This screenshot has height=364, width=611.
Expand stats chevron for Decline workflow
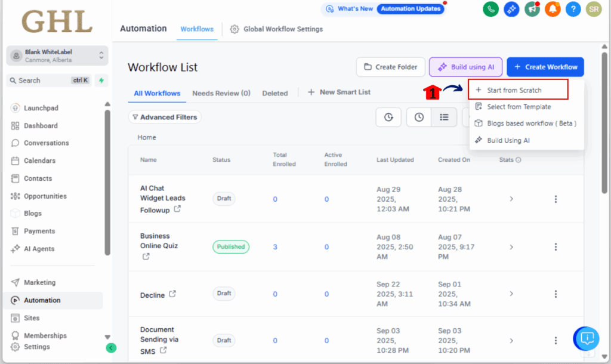click(511, 294)
